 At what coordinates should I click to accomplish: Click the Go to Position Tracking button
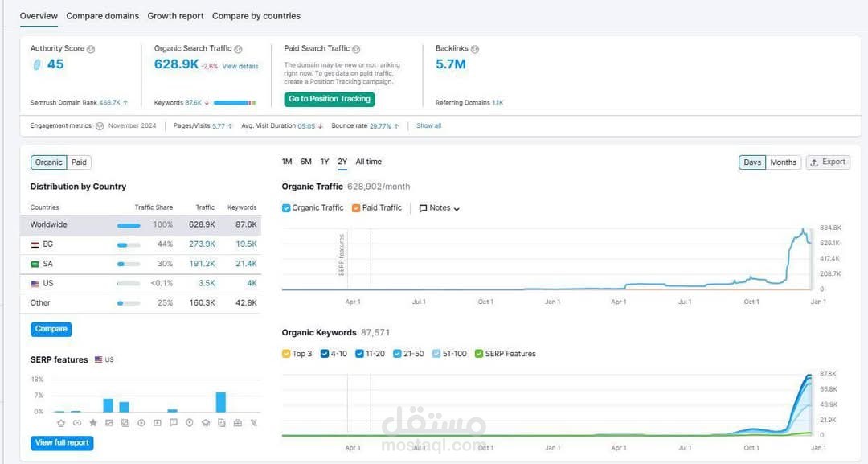tap(330, 99)
